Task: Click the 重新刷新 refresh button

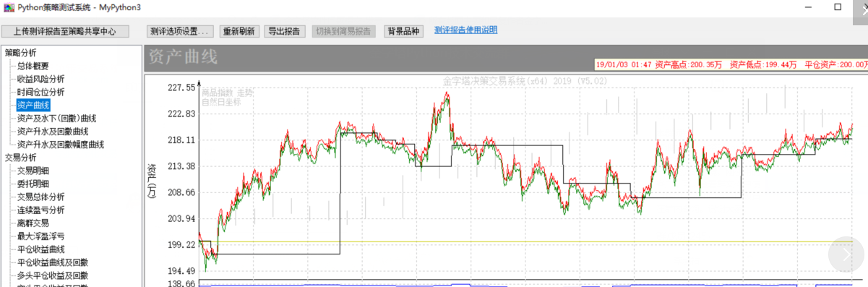Action: [x=239, y=32]
